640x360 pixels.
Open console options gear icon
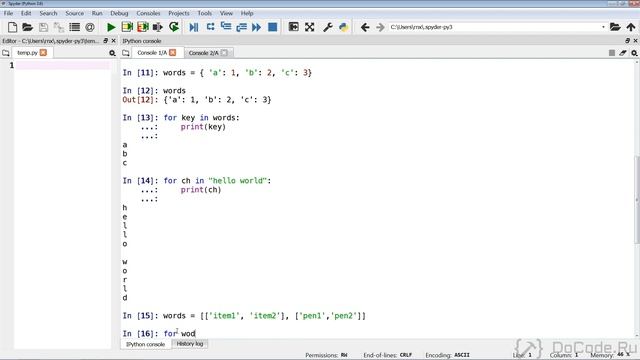(634, 53)
